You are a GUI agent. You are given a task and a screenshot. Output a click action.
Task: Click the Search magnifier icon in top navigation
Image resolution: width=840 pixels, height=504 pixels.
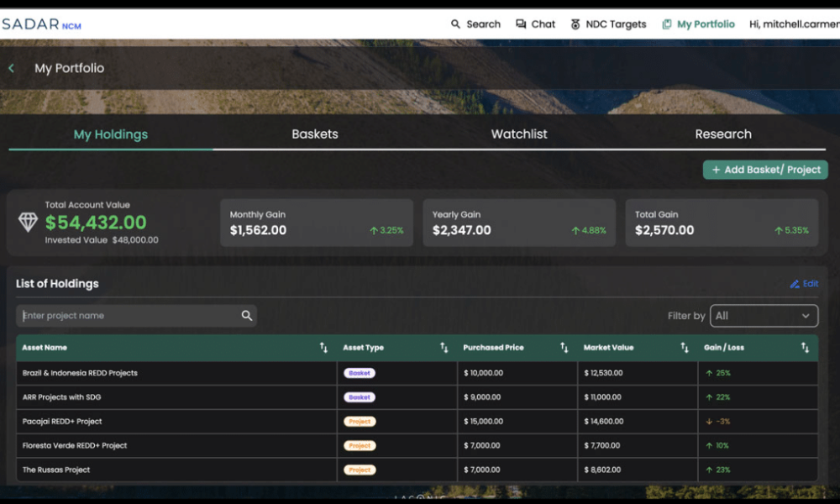pyautogui.click(x=456, y=24)
